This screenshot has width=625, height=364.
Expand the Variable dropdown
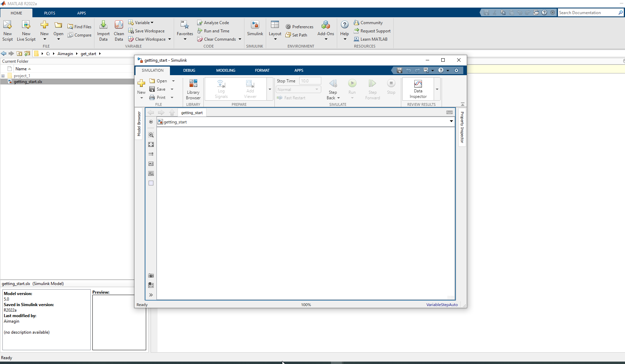(x=141, y=22)
